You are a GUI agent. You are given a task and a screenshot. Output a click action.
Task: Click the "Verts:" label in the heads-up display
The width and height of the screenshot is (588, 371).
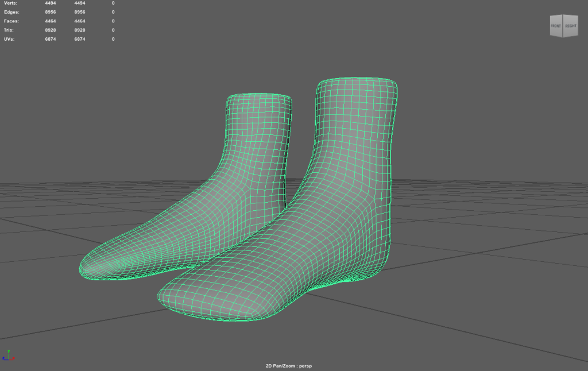(x=11, y=3)
